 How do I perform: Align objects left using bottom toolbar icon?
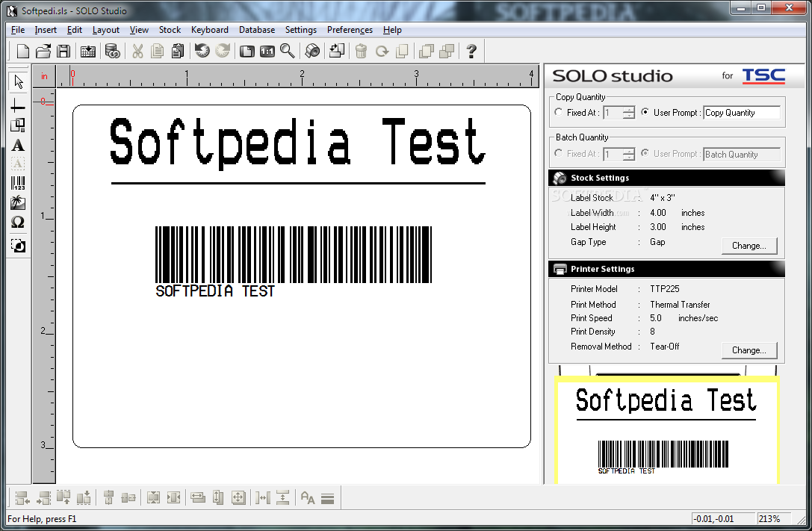click(x=22, y=498)
